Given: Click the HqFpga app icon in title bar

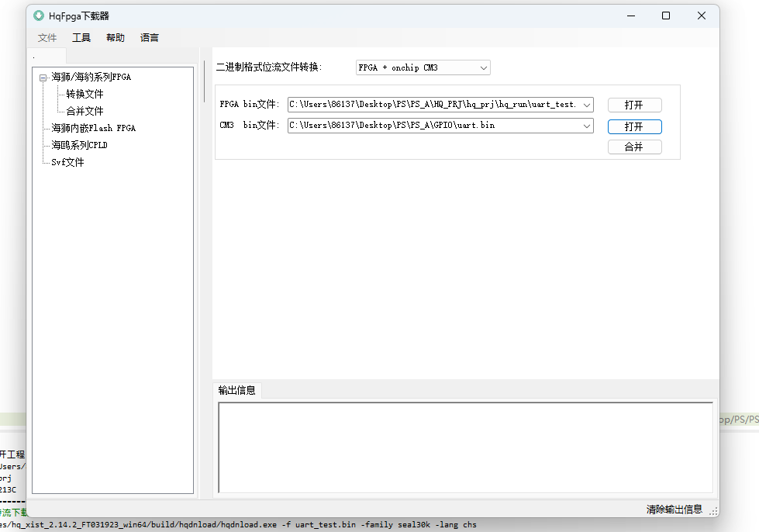Looking at the screenshot, I should pyautogui.click(x=39, y=16).
